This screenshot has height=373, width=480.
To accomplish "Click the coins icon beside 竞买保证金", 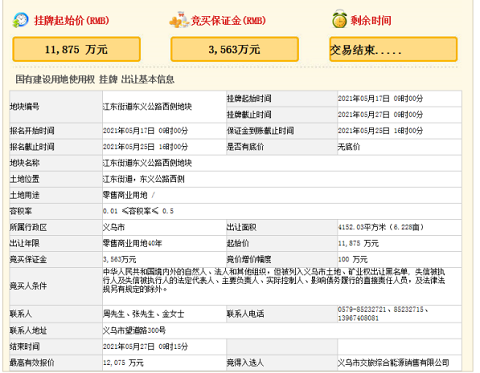I will tap(179, 20).
